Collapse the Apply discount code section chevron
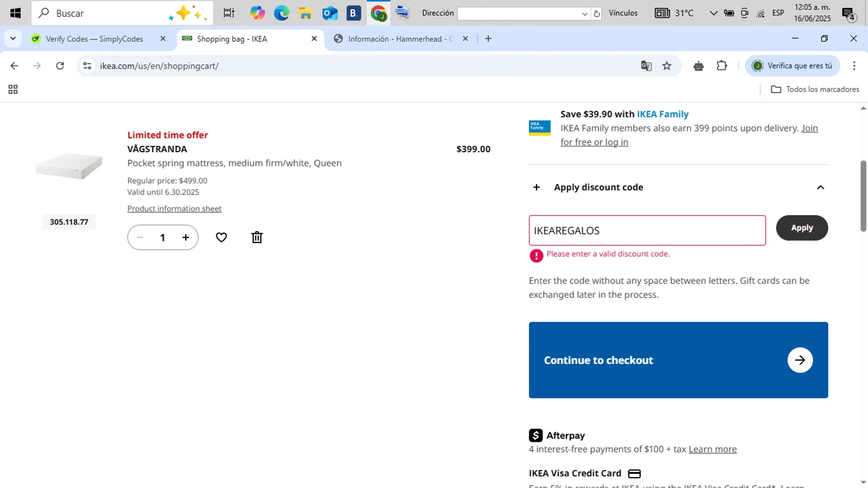868x488 pixels. click(x=820, y=188)
